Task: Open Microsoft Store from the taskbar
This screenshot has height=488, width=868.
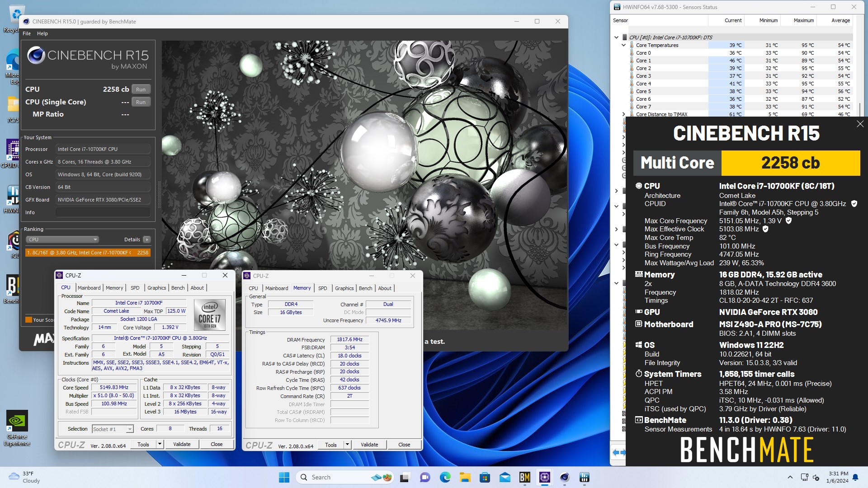Action: (485, 477)
